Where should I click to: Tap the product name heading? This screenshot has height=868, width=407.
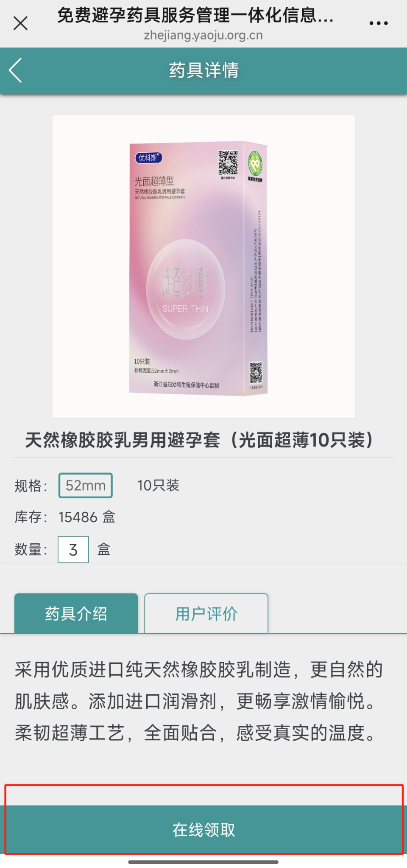199,440
